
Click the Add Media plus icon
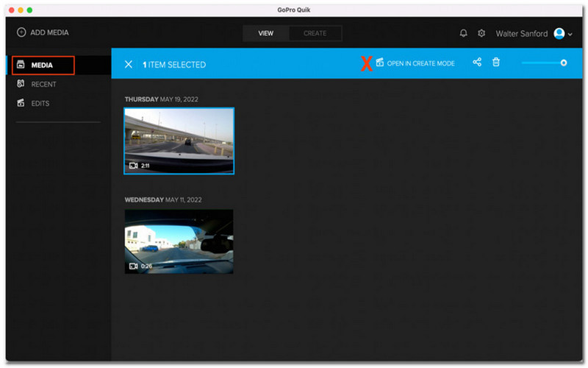[21, 33]
